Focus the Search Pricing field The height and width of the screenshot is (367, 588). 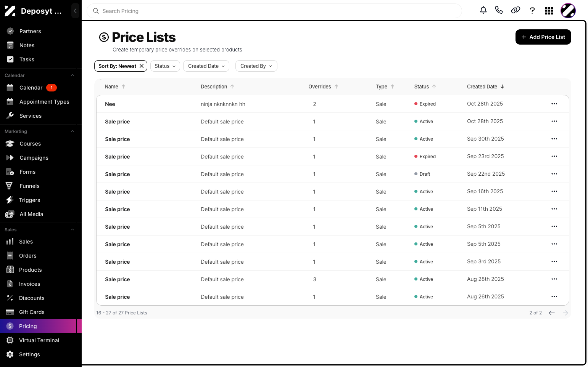(x=274, y=11)
